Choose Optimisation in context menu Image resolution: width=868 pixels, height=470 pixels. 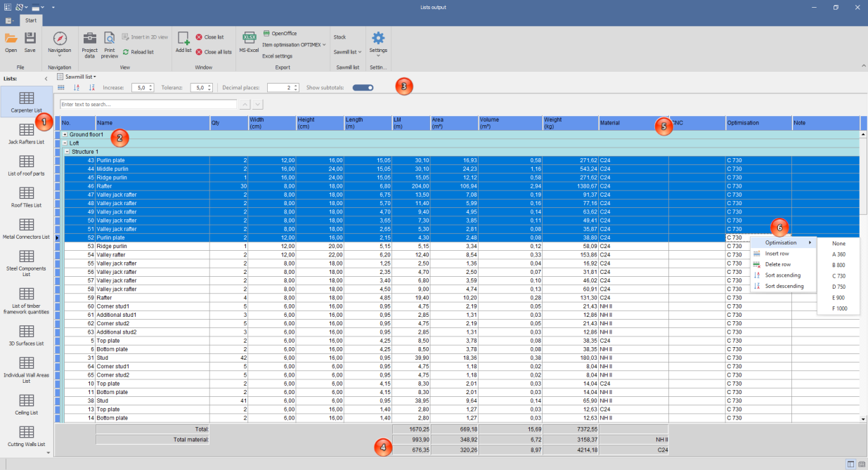coord(784,242)
